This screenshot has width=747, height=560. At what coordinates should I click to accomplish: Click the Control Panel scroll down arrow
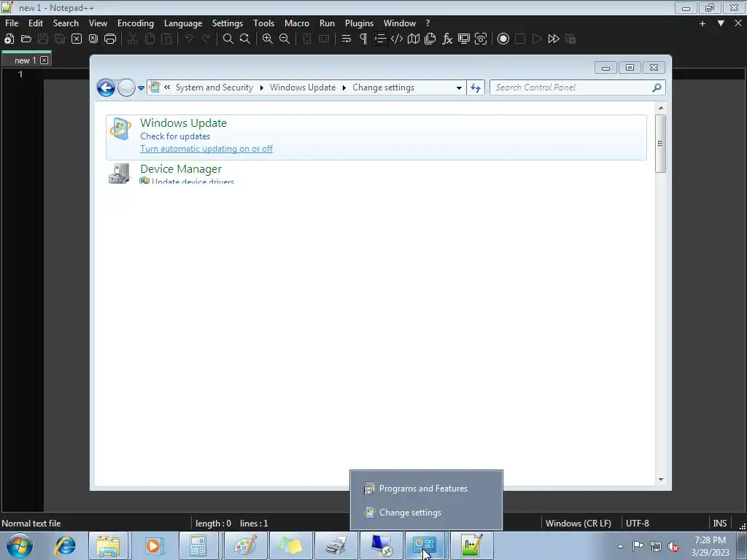(661, 480)
